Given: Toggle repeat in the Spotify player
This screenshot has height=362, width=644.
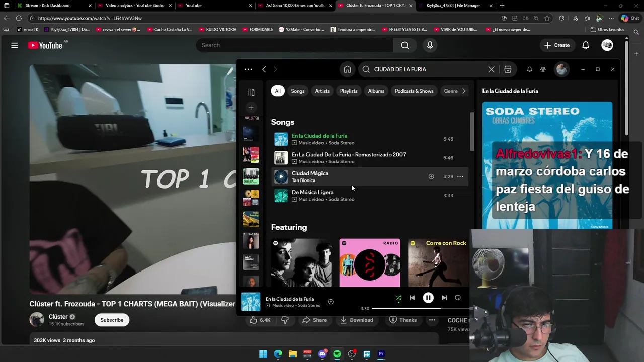Looking at the screenshot, I should tap(458, 298).
